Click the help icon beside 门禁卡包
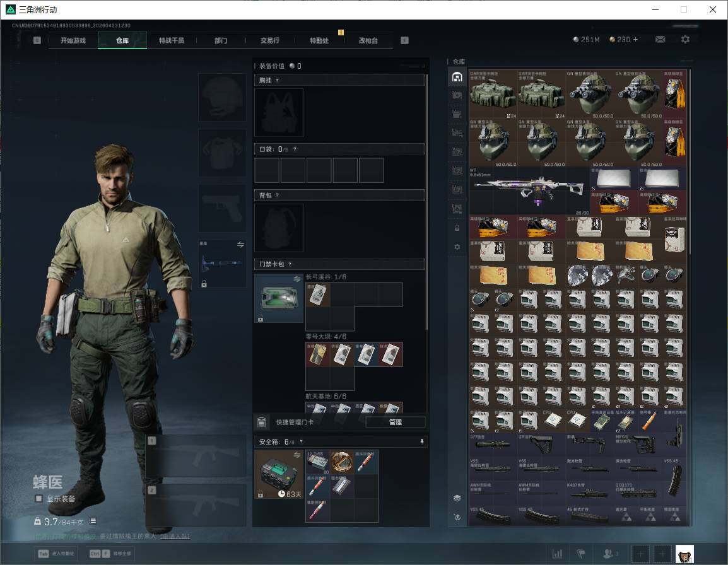728x565 pixels. coord(290,264)
